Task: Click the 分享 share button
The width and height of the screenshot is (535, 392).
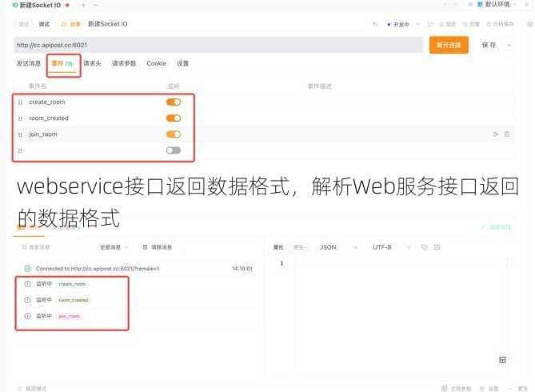Action: 70,24
